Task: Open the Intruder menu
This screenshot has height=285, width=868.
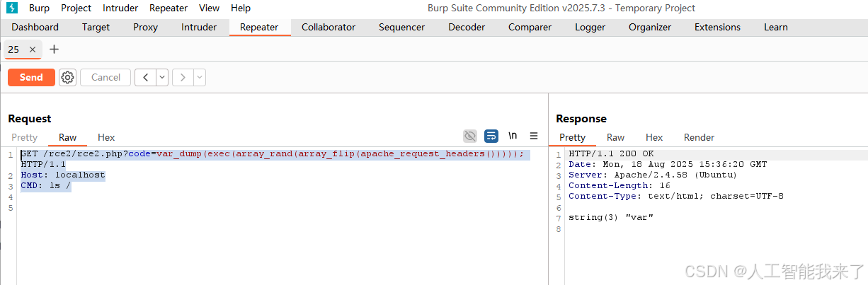Action: (120, 8)
